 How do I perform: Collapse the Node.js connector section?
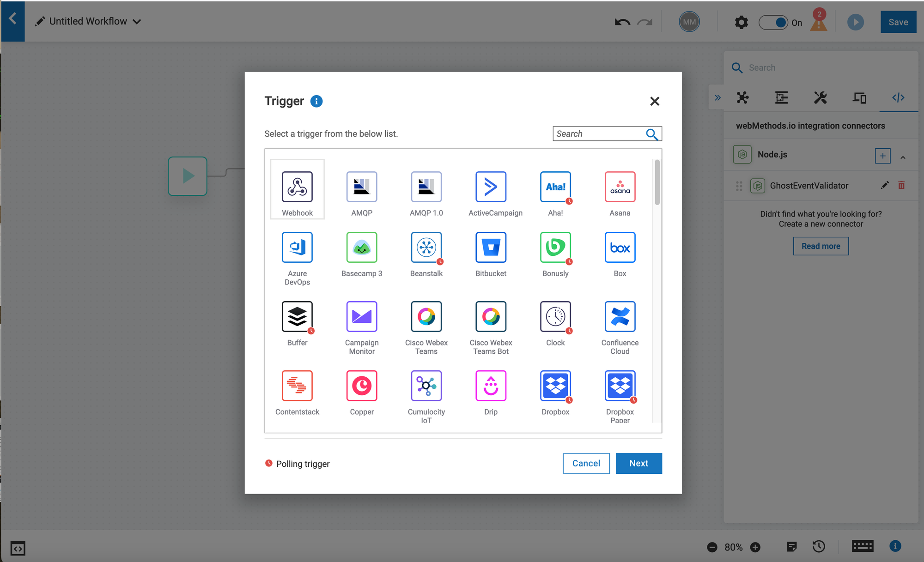tap(903, 157)
